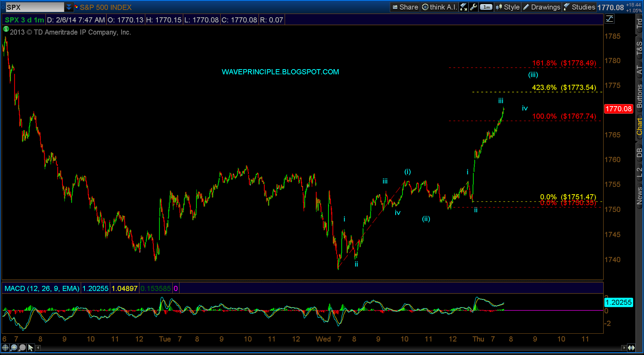The height and width of the screenshot is (355, 644).
Task: Zoom in with the magnifier plus icon
Action: tap(14, 347)
